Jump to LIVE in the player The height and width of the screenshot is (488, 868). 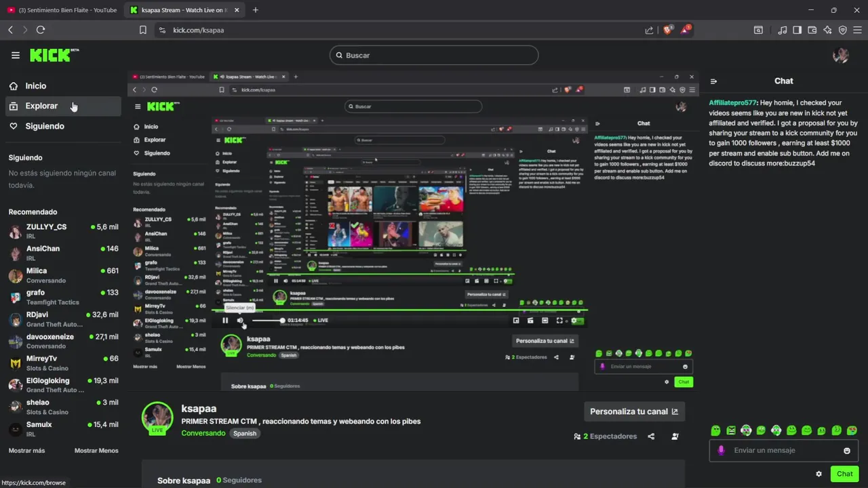[x=320, y=321]
